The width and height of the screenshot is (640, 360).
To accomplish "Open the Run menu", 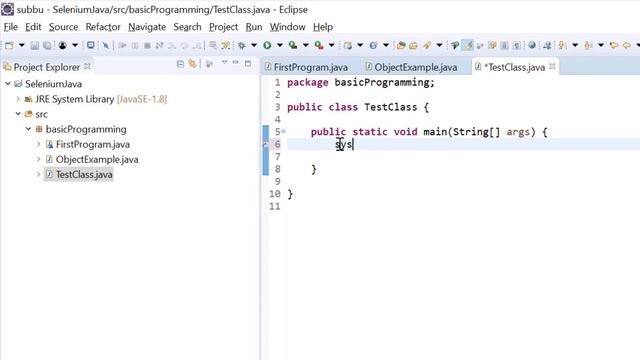I will (254, 27).
